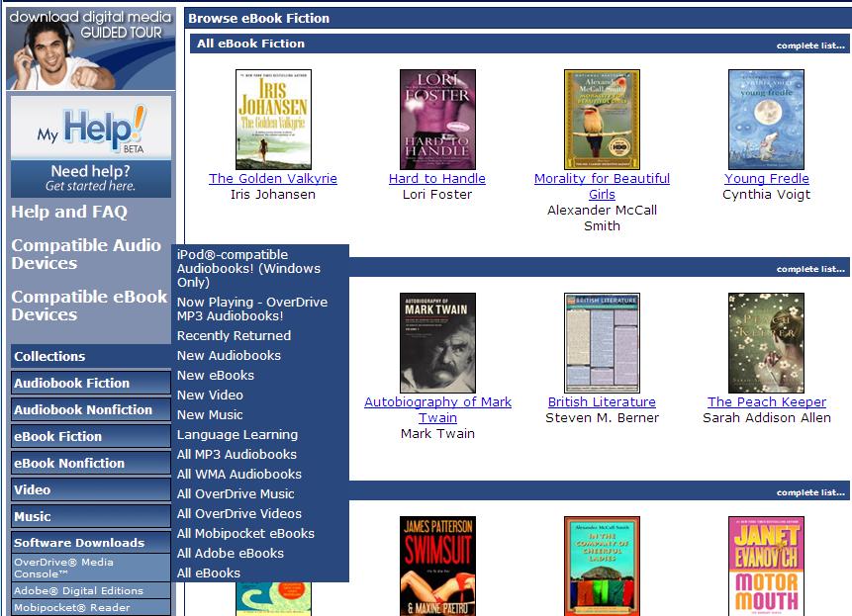Open the download digital media Guided Tour banner

[x=91, y=48]
